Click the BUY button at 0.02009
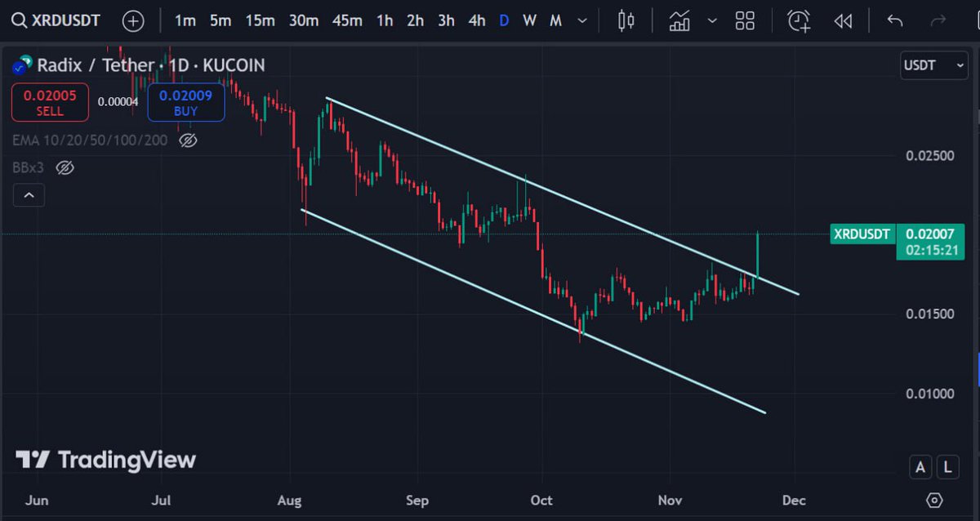 point(186,102)
